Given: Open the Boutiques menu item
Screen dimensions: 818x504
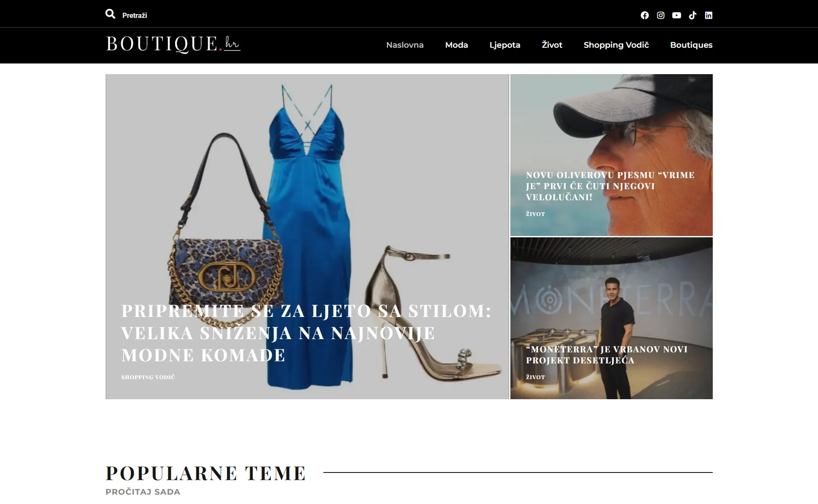Looking at the screenshot, I should coord(691,45).
